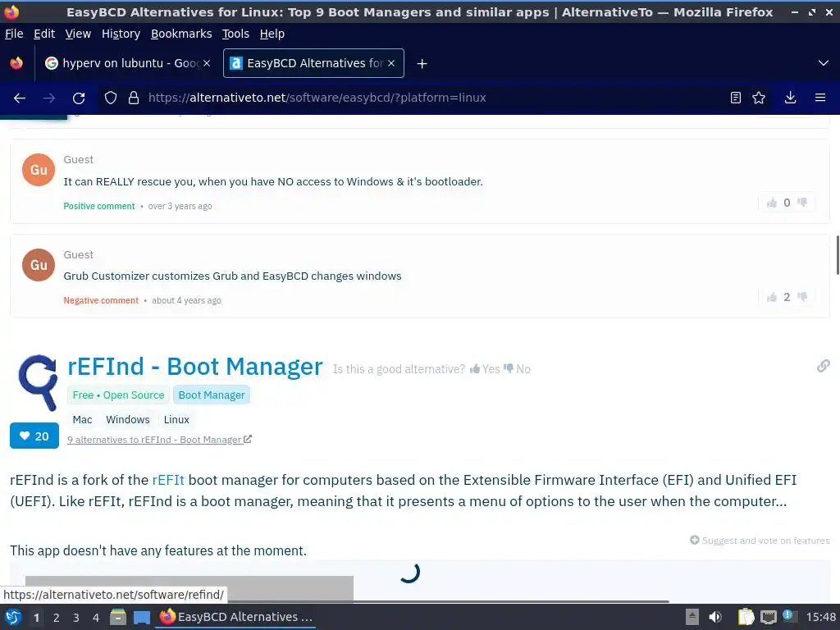This screenshot has width=840, height=630.
Task: Click the 15:48 clock
Action: (x=820, y=617)
